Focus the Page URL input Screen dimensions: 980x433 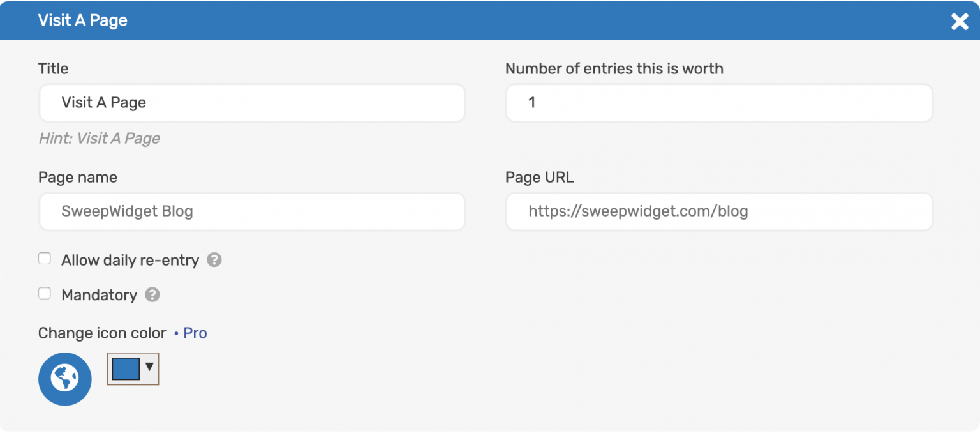tap(719, 211)
